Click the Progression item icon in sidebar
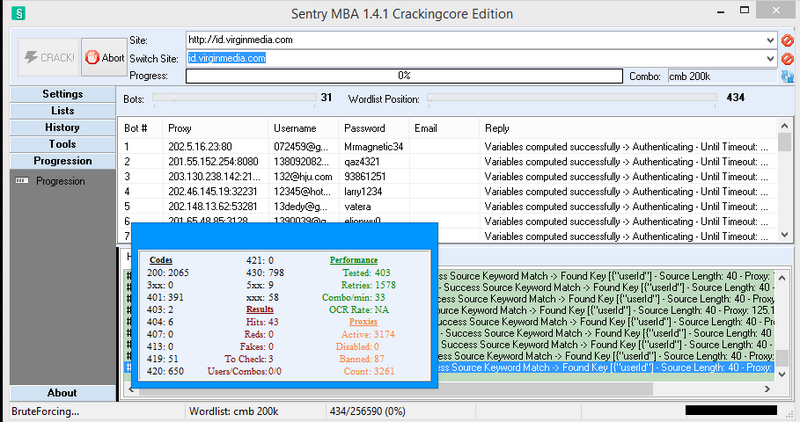 click(x=21, y=181)
